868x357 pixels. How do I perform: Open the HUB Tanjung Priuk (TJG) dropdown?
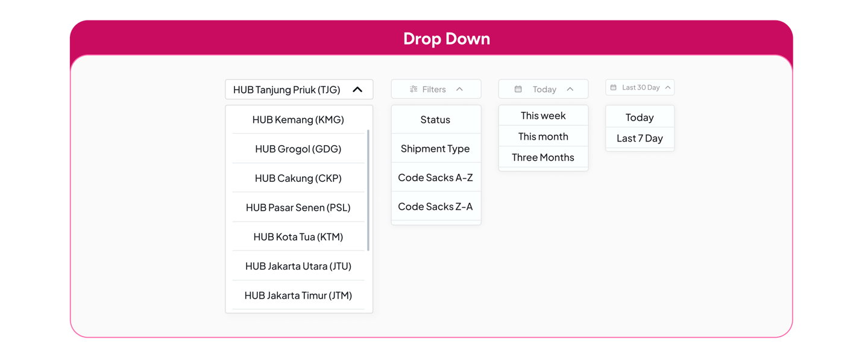299,90
